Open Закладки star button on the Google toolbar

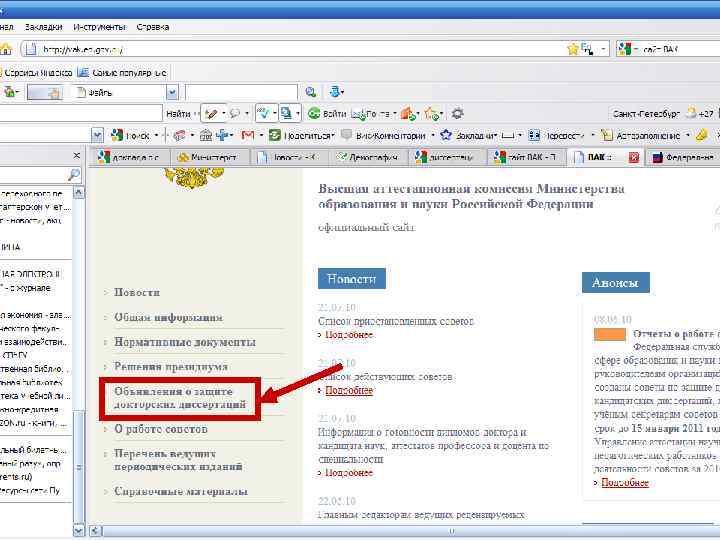(468, 135)
